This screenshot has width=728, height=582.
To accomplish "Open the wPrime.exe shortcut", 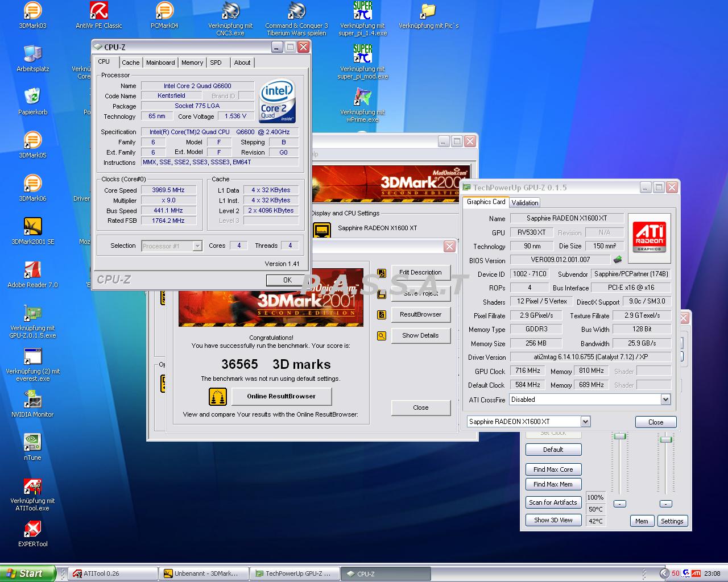I will click(362, 105).
